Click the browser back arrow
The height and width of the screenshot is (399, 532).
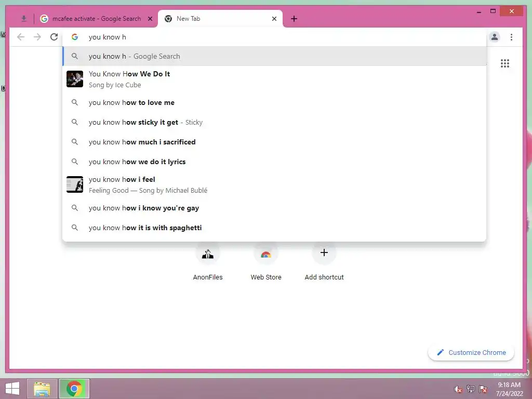click(x=21, y=37)
